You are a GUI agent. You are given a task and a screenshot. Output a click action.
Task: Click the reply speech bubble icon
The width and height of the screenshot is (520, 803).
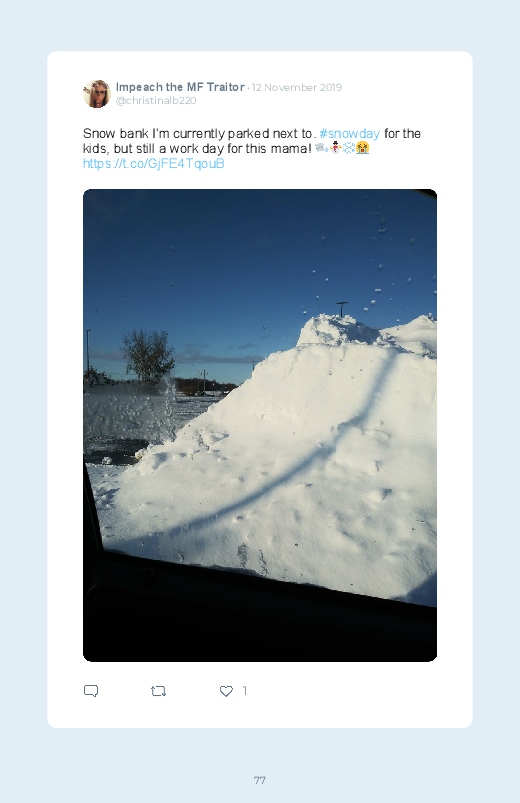click(91, 691)
